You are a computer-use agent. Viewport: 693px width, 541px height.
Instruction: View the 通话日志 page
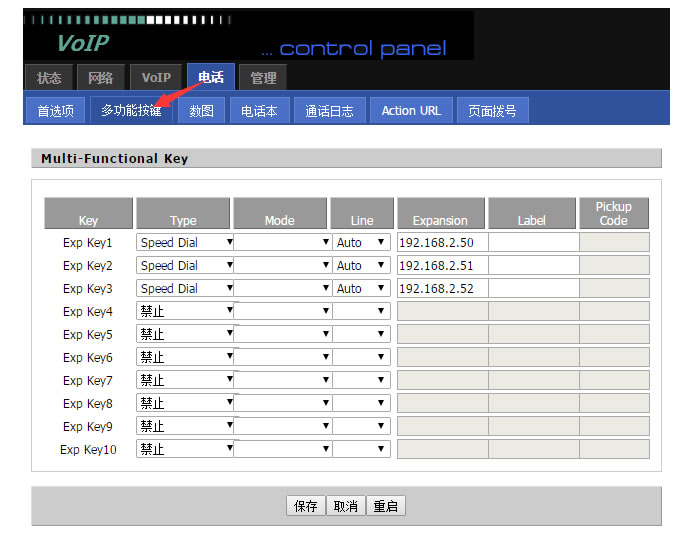[329, 111]
